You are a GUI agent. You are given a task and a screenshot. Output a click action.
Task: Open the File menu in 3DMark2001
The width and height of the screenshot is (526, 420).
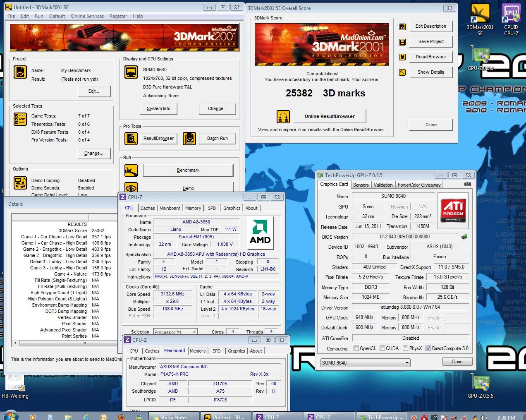click(11, 16)
